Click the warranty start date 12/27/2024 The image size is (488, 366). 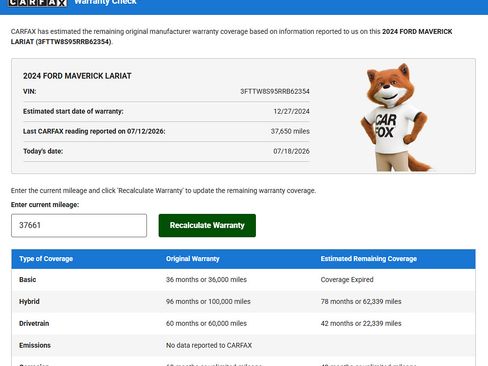click(292, 111)
